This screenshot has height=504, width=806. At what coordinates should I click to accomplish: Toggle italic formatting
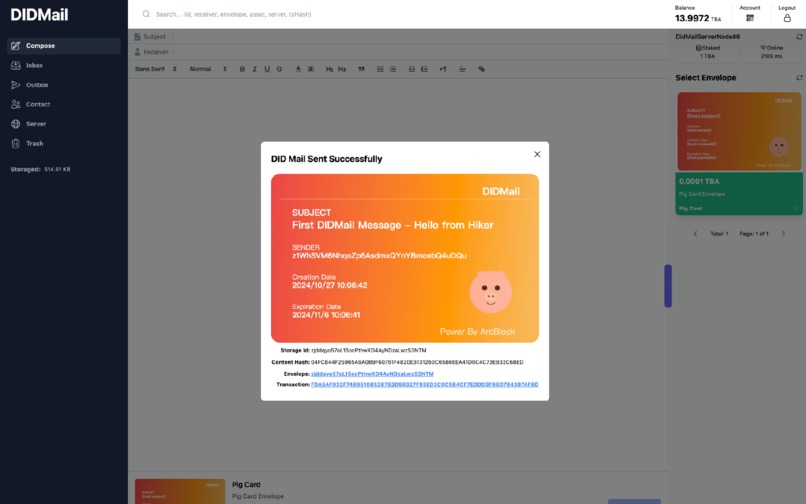[254, 69]
